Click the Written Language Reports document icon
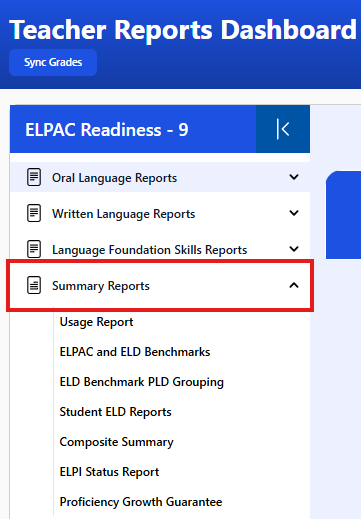Viewport: 361px width, 519px height. click(x=34, y=213)
